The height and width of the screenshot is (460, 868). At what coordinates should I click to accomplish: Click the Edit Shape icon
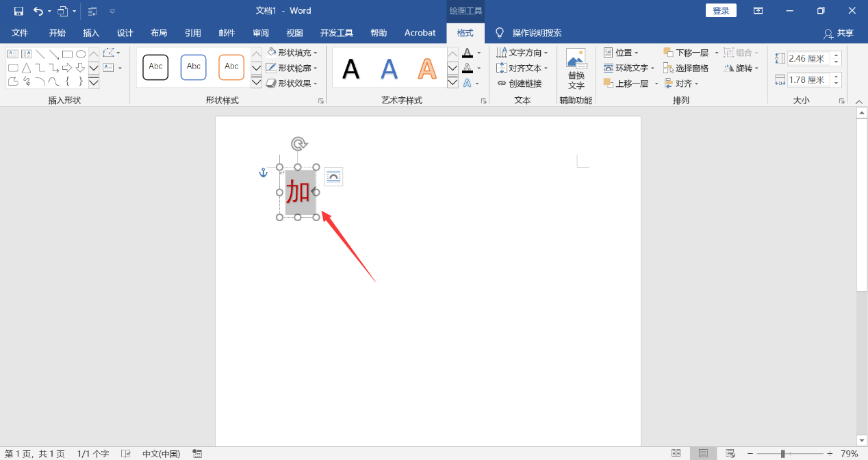(109, 53)
